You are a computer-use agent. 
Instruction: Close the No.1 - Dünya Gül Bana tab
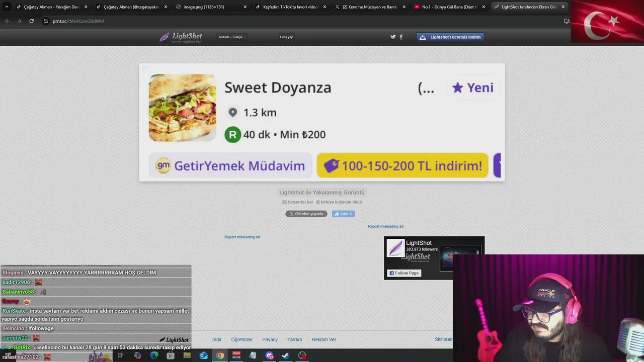(484, 7)
